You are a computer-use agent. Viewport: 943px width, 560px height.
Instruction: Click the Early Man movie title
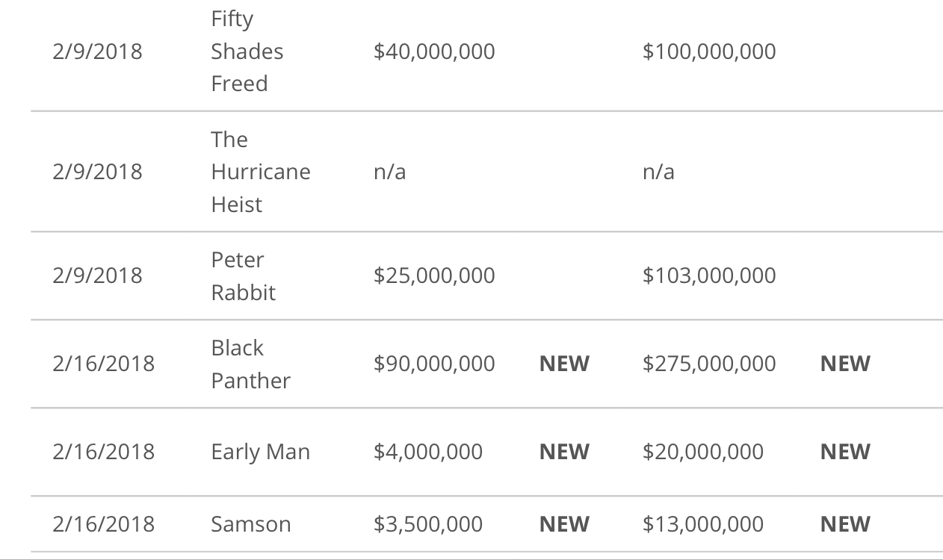(260, 452)
